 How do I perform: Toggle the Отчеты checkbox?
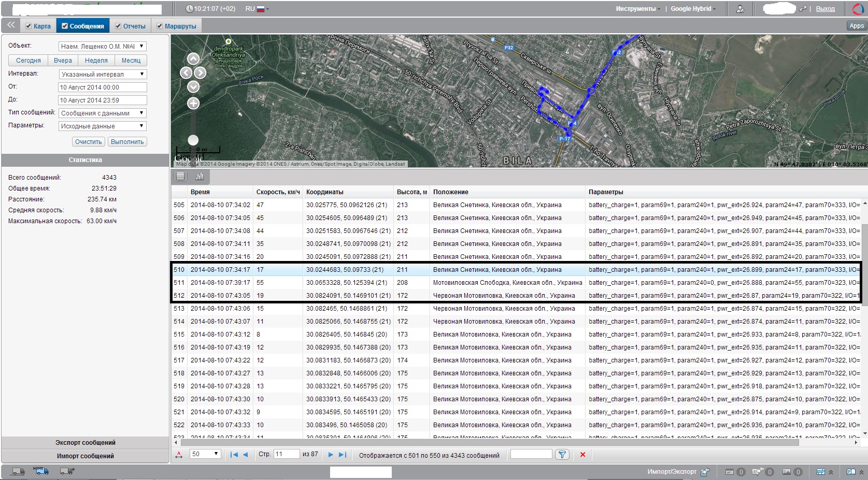(118, 26)
